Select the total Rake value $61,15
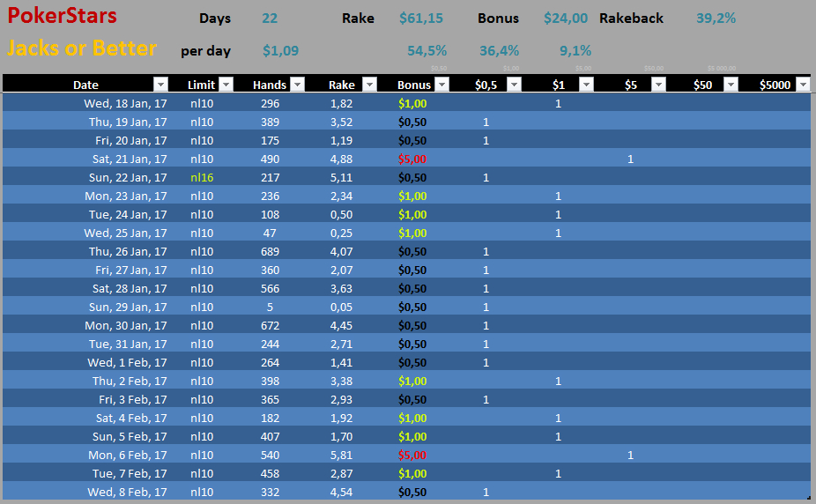Viewport: 816px width, 504px height. [421, 19]
